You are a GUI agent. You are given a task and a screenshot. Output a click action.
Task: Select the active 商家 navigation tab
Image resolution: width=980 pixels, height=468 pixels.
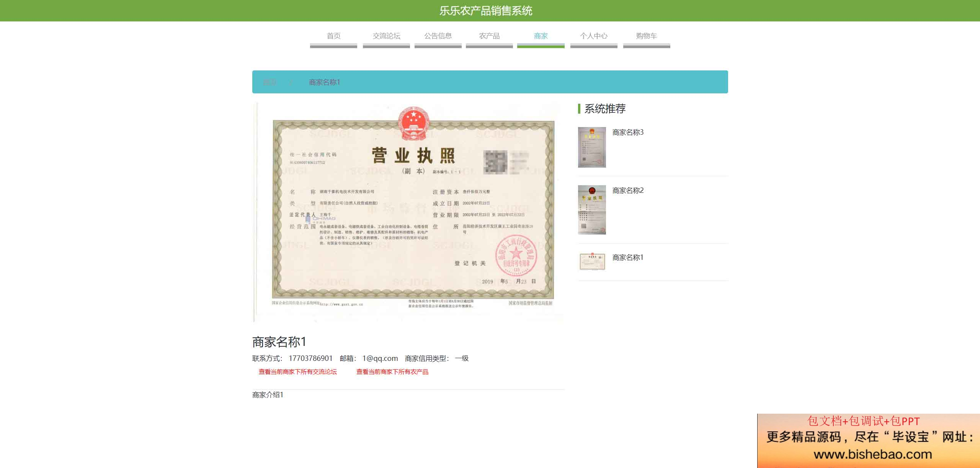pos(541,36)
